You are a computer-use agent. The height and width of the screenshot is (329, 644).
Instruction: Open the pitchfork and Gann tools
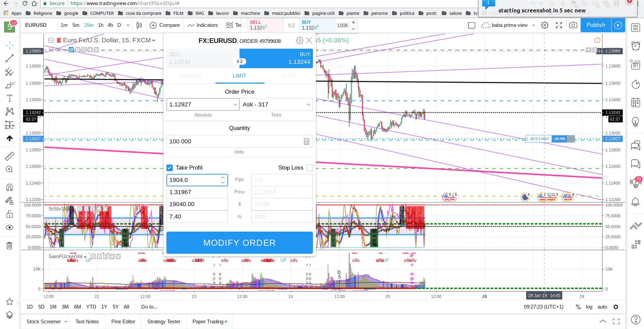pyautogui.click(x=9, y=72)
